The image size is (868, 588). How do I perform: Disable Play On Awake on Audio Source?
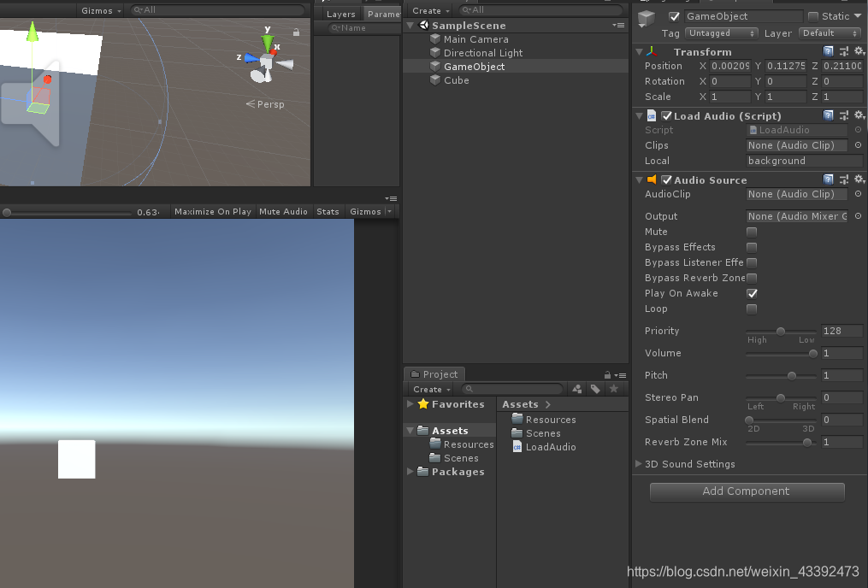752,293
